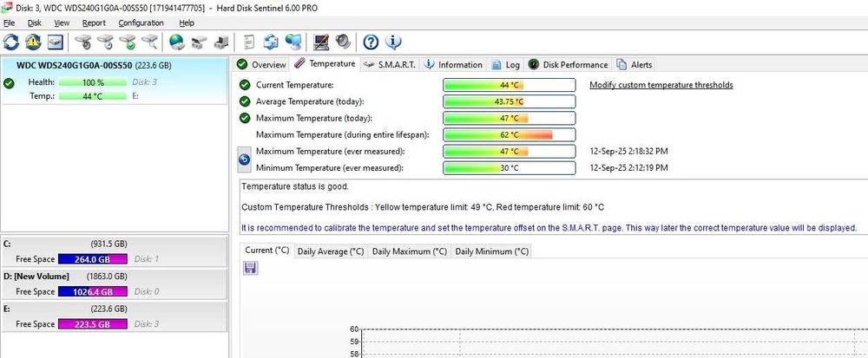This screenshot has width=868, height=358.
Task: Switch to the Daily Maximum (°C) tab
Action: (x=409, y=251)
